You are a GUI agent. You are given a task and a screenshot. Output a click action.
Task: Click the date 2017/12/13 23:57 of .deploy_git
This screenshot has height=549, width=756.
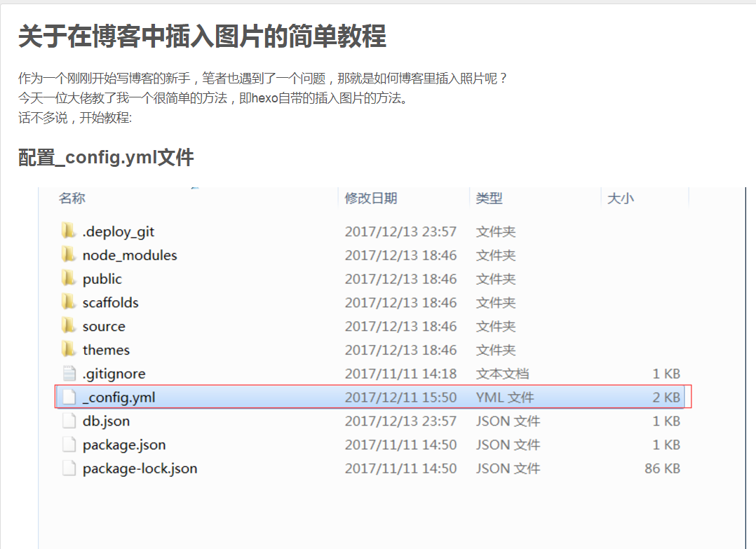click(x=400, y=231)
